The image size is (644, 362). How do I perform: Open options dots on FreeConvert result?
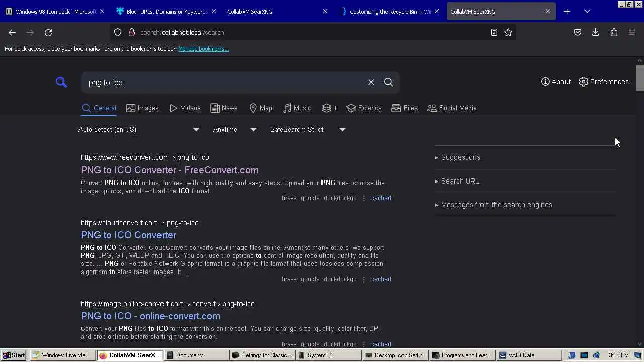(x=364, y=198)
